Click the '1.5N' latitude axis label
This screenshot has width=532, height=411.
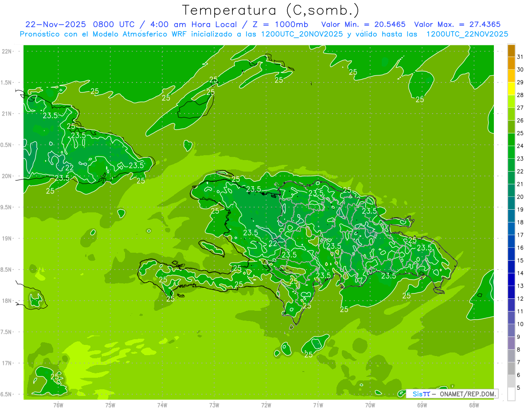coord(7,82)
